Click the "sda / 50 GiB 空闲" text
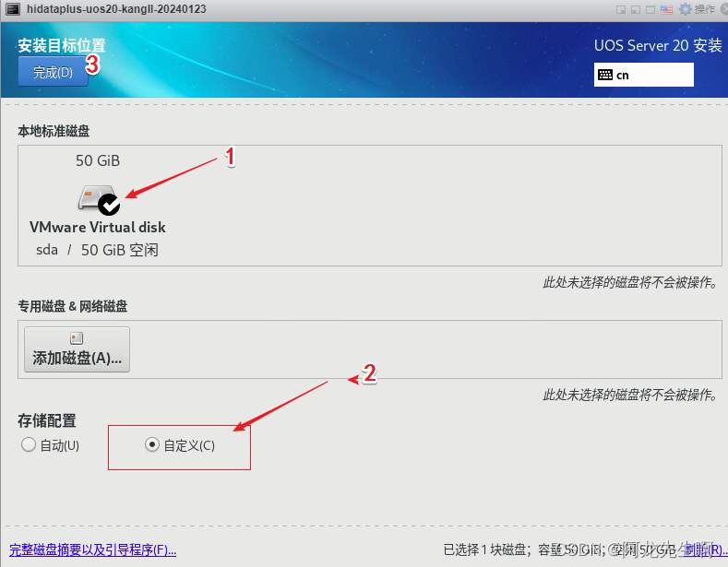This screenshot has height=567, width=728. (x=97, y=250)
